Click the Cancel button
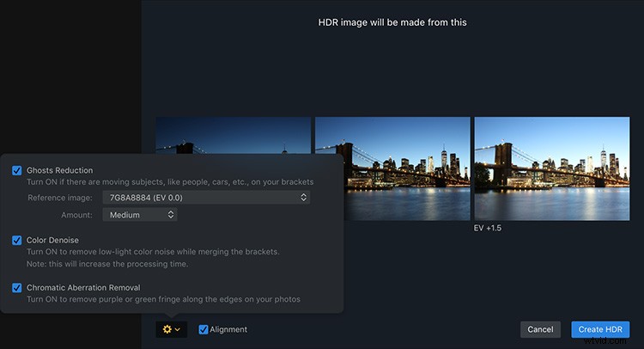The width and height of the screenshot is (644, 349). pos(540,329)
